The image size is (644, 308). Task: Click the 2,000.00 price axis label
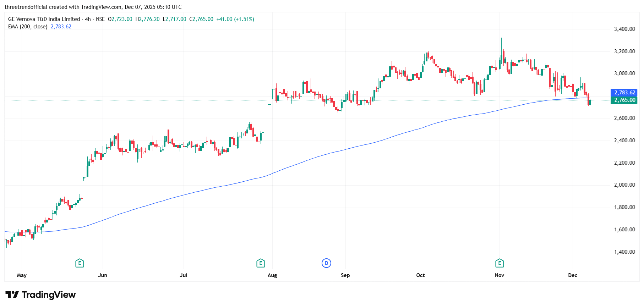coord(624,185)
